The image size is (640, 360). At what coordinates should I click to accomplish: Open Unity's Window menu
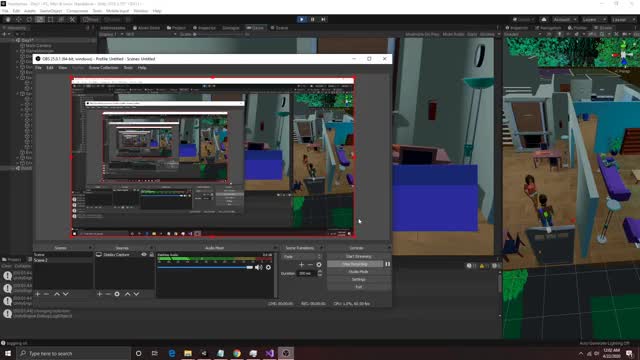point(141,11)
